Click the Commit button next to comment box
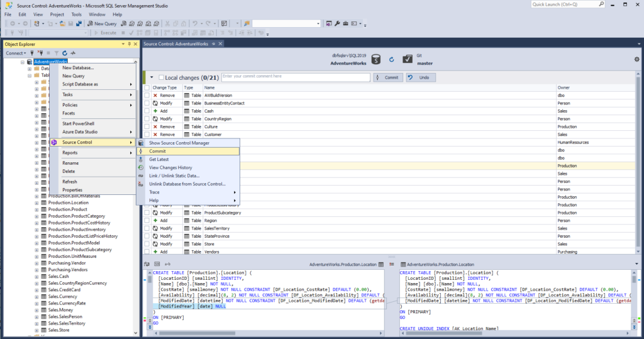 (388, 77)
